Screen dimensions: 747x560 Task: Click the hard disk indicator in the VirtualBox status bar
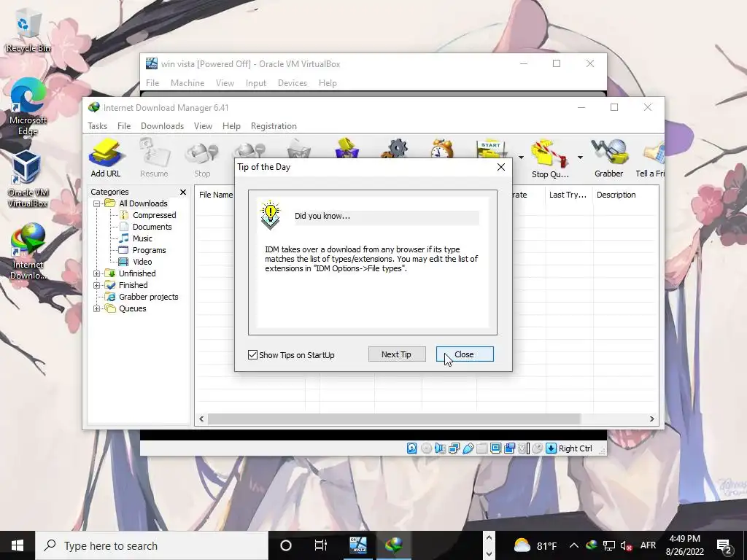[x=411, y=448]
